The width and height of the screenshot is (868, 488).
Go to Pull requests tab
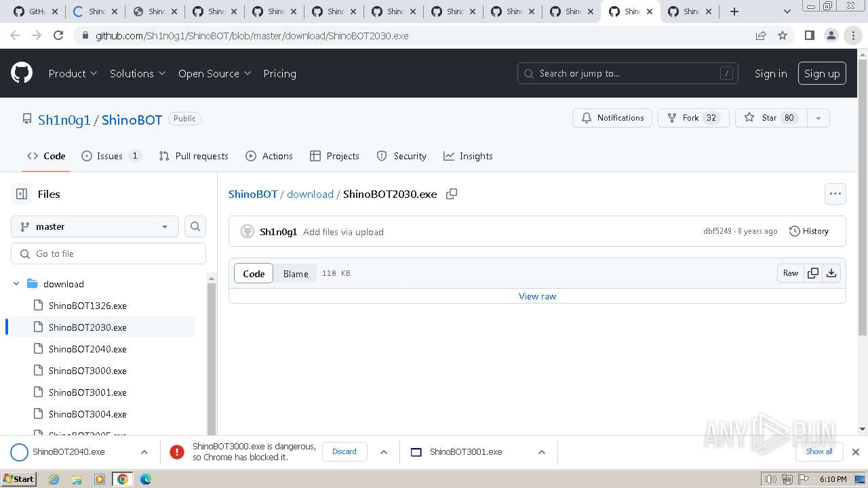click(194, 156)
